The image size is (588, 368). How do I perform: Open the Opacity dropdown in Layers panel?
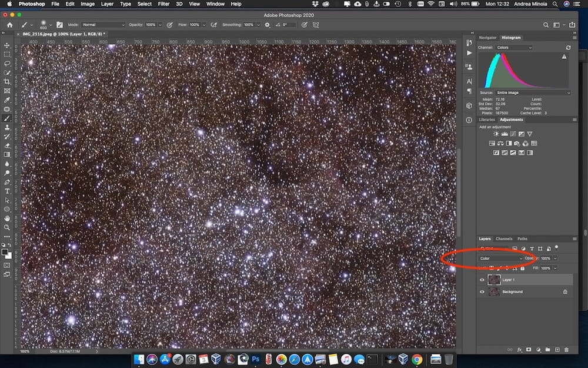coord(555,258)
